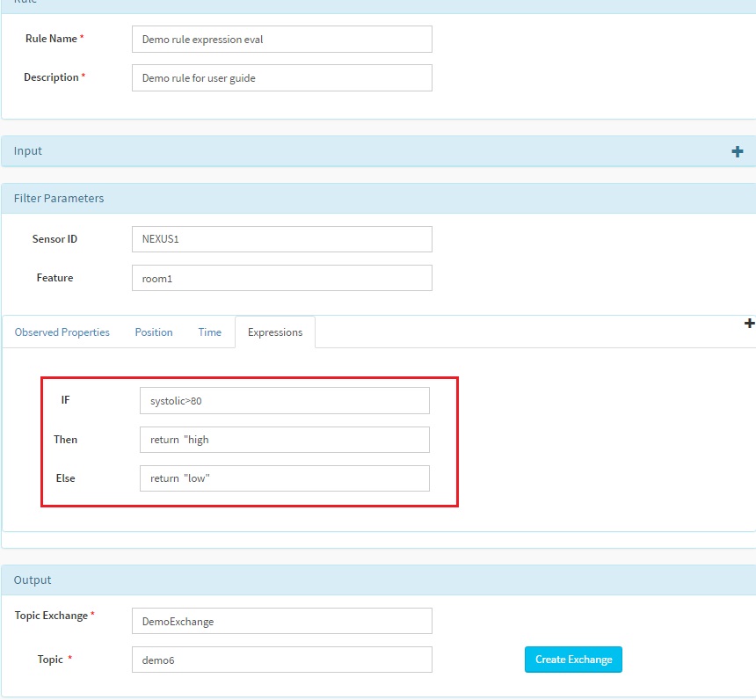Click the Topic Exchange field DemoExchange
Screen dimensions: 756x700
point(282,621)
